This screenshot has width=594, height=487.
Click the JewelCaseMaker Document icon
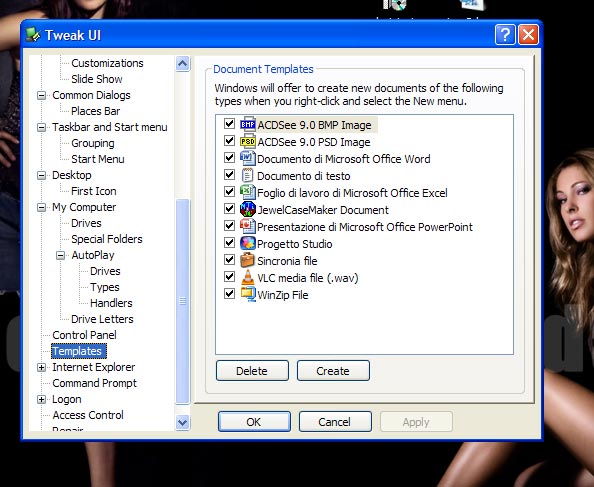click(x=248, y=209)
